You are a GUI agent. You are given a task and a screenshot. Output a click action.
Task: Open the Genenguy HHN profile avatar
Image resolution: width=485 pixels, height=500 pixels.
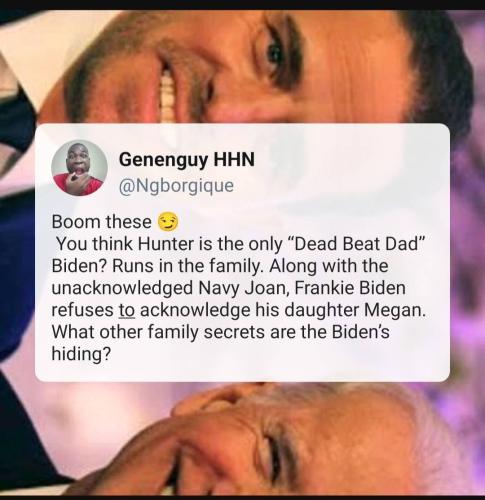79,168
